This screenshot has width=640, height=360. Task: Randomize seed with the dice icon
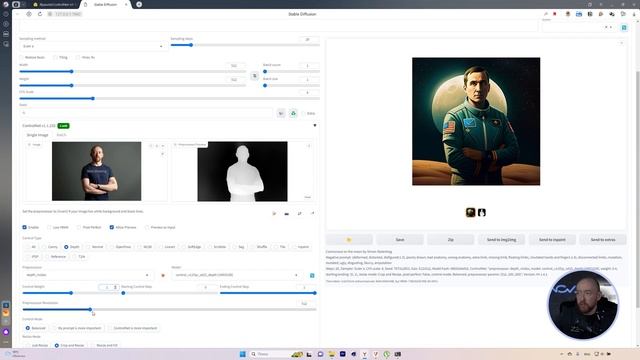coord(281,113)
